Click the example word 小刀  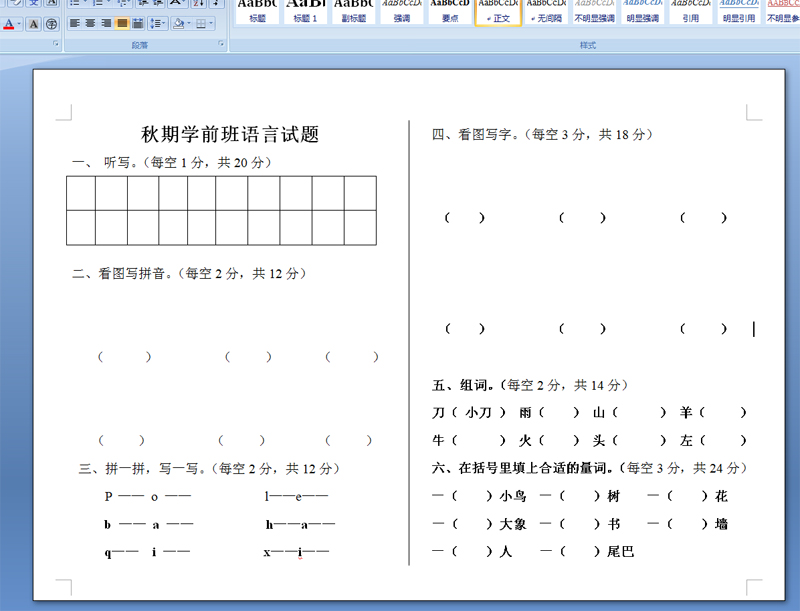tap(478, 413)
